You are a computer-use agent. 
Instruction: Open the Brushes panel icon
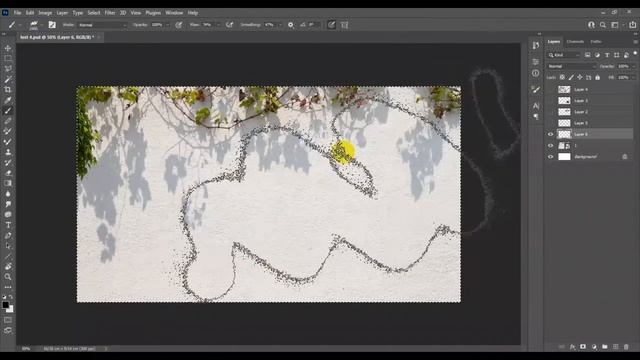[x=536, y=89]
